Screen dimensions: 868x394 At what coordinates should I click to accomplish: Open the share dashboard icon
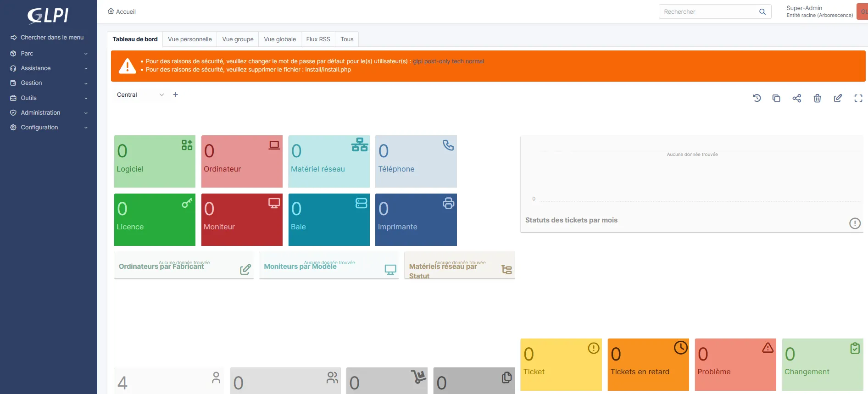click(x=797, y=98)
